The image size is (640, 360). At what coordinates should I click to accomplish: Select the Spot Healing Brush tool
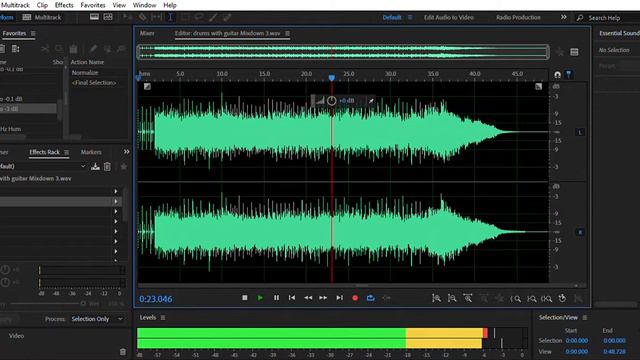[x=227, y=17]
